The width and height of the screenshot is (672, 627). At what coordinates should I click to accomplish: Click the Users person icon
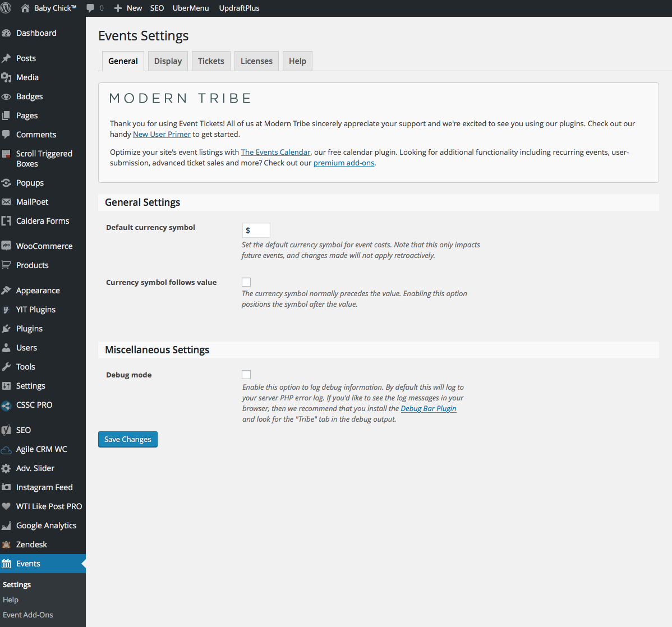click(6, 348)
